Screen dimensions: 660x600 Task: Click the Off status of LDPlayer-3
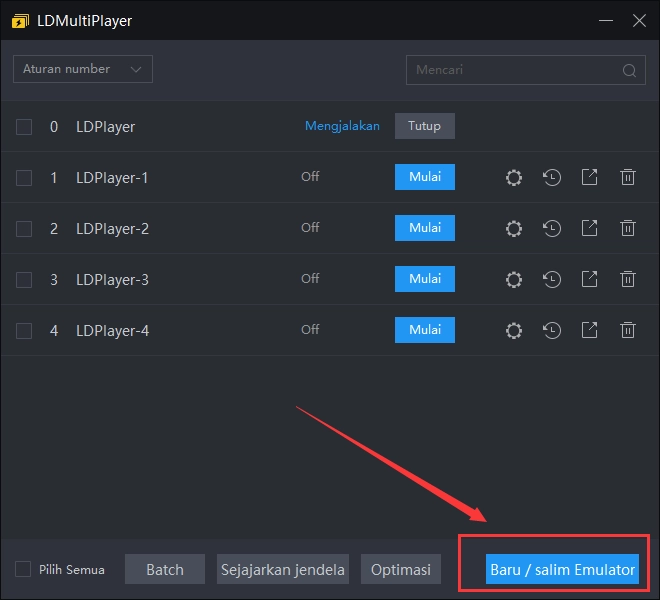(310, 278)
